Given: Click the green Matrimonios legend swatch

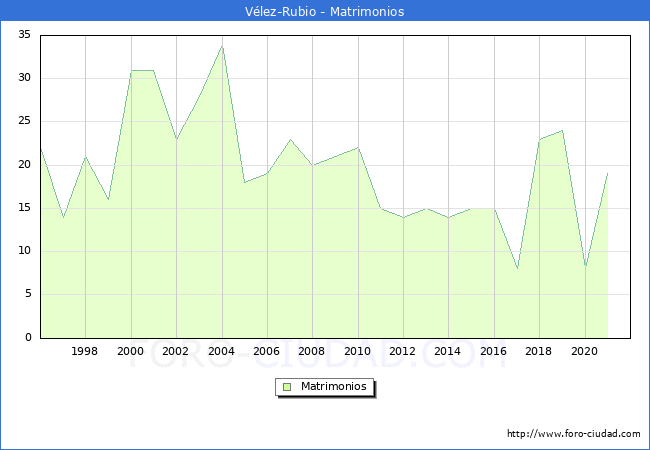Looking at the screenshot, I should 287,387.
